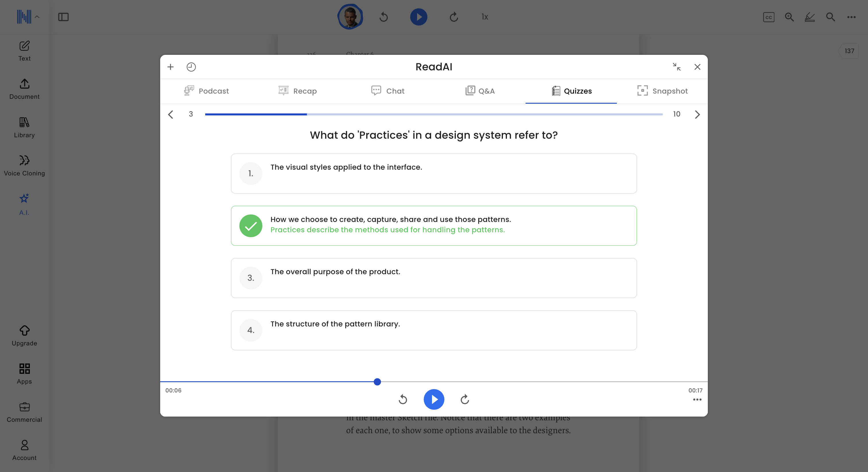The image size is (868, 472).
Task: Expand the app logo dropdown chevron
Action: pos(37,17)
